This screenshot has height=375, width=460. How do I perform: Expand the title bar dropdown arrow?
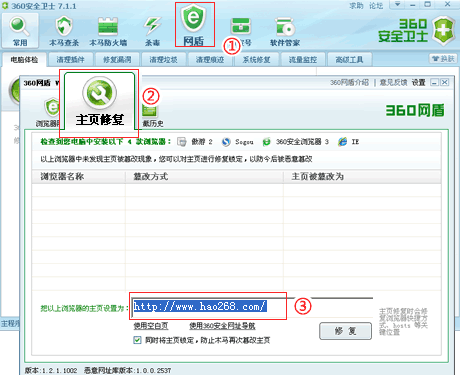[397, 4]
